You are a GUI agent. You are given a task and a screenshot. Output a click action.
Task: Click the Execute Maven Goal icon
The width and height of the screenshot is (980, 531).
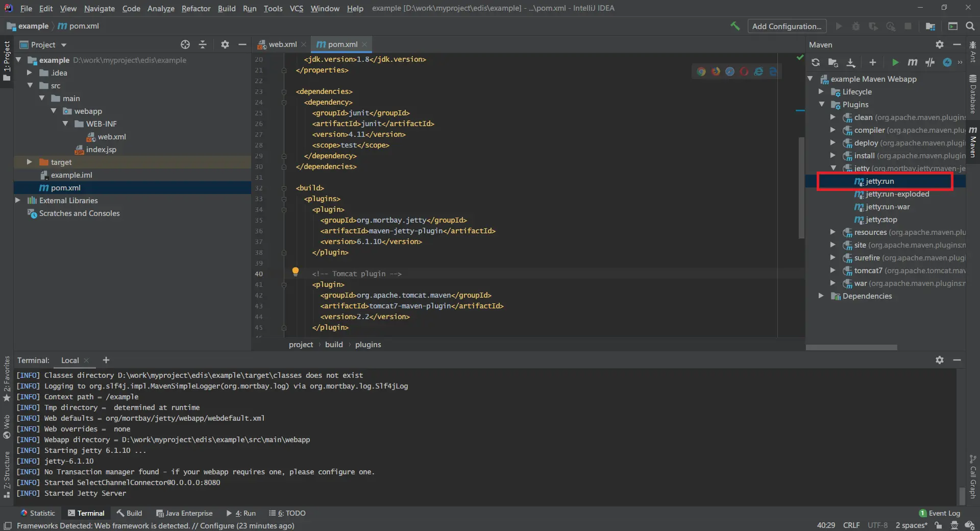(913, 62)
